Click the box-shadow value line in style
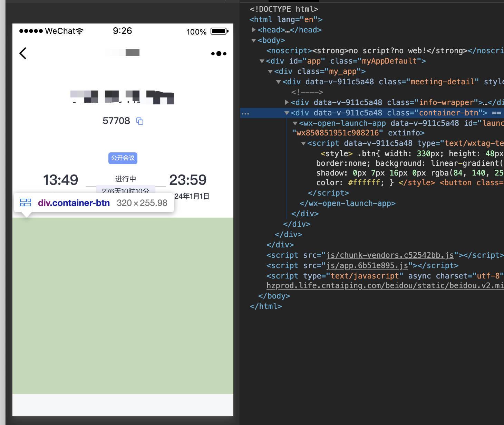This screenshot has width=504, height=425. 410,173
